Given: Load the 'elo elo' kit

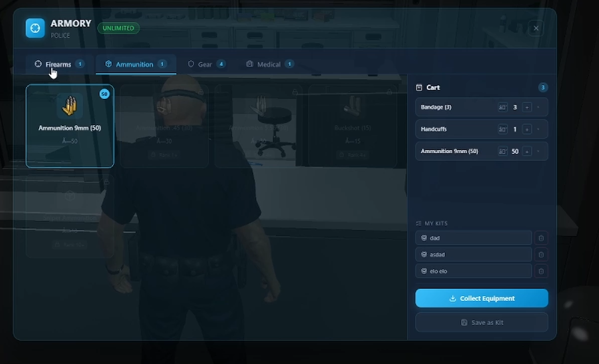Looking at the screenshot, I should pyautogui.click(x=473, y=271).
